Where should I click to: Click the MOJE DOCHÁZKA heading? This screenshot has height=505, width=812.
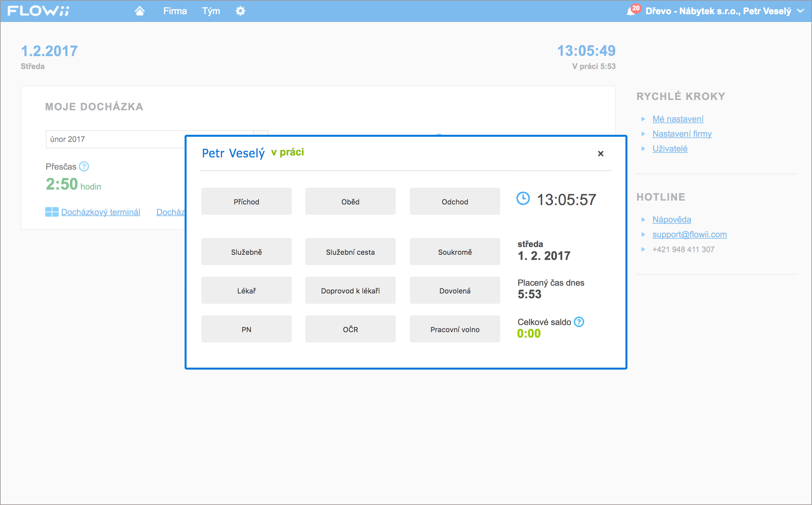pyautogui.click(x=94, y=106)
